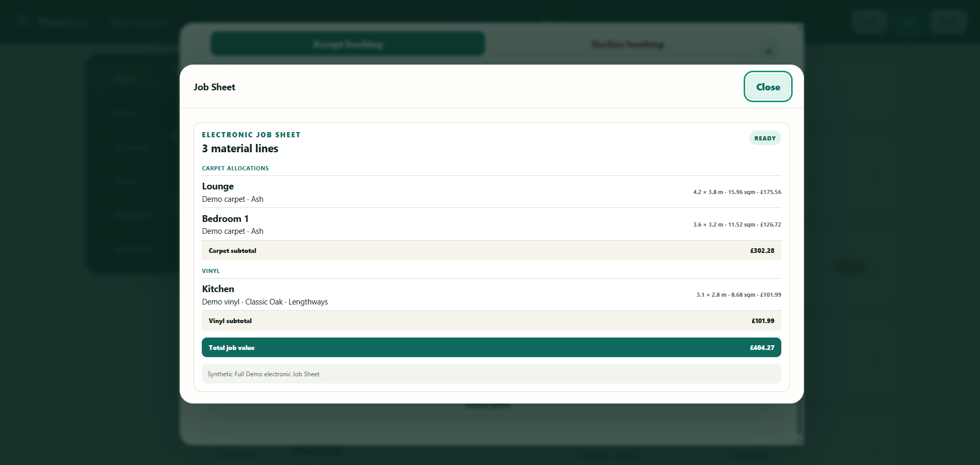Image resolution: width=980 pixels, height=465 pixels.
Task: Select the Kitchen room name
Action: tap(218, 289)
